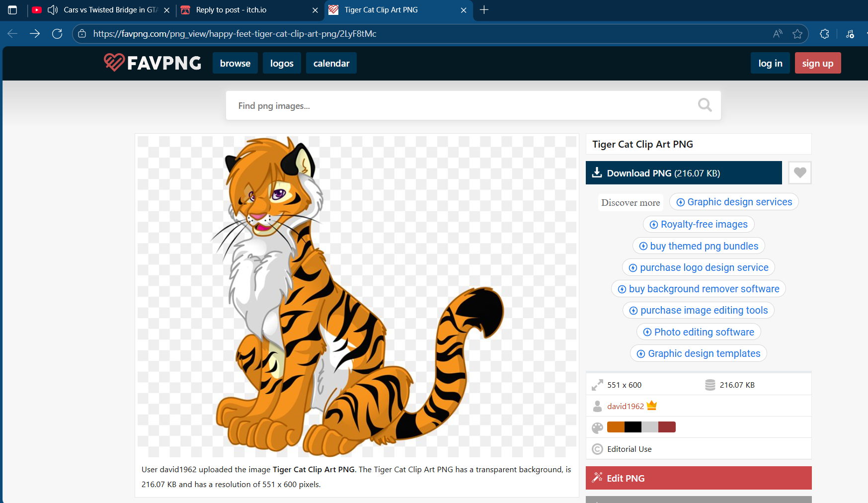
Task: Open Photo editing software link
Action: pos(699,332)
